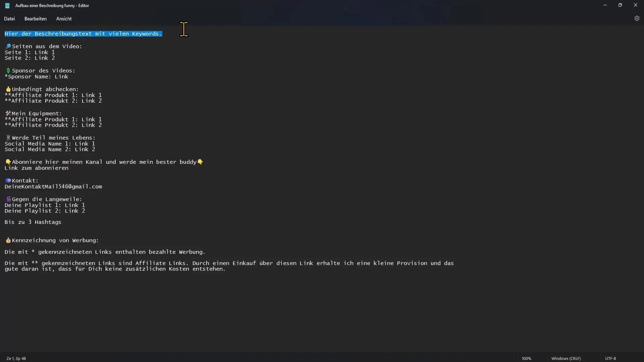The height and width of the screenshot is (362, 644).
Task: Click the line 'Deine Playlist 2: Link 2'
Action: point(45,211)
